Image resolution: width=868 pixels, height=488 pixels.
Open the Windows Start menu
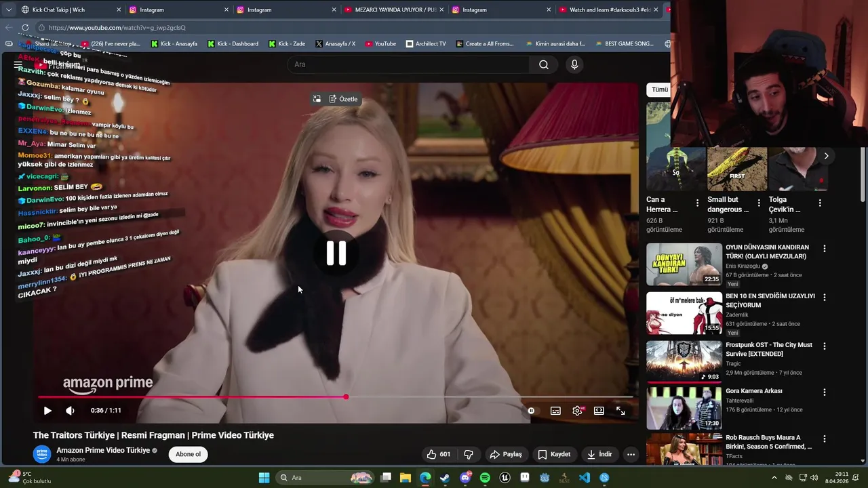264,478
